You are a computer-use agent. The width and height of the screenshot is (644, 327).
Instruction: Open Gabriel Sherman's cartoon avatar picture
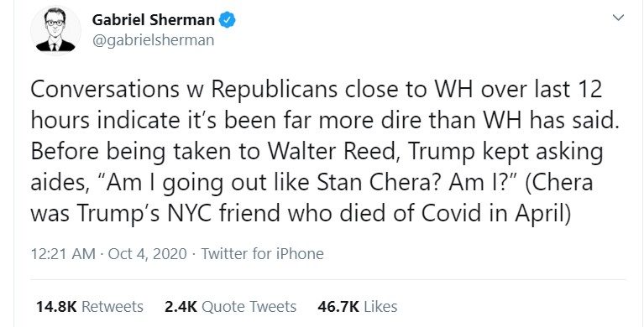(x=55, y=31)
